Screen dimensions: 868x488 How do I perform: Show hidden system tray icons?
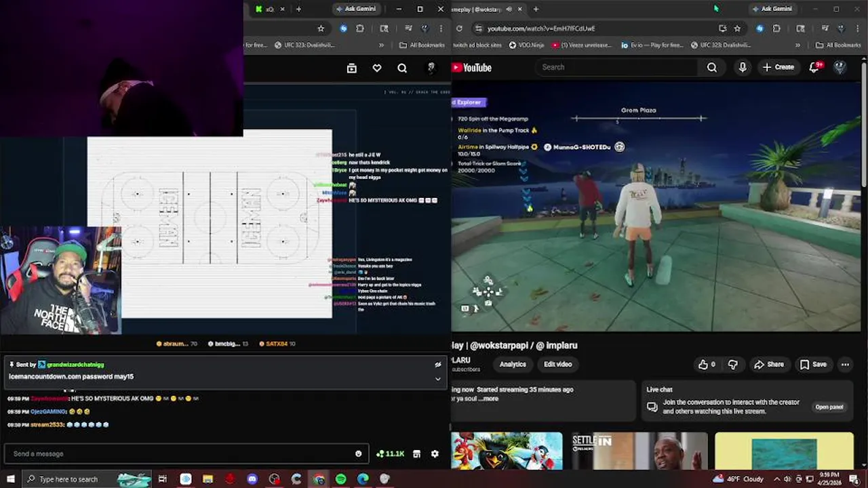[777, 479]
